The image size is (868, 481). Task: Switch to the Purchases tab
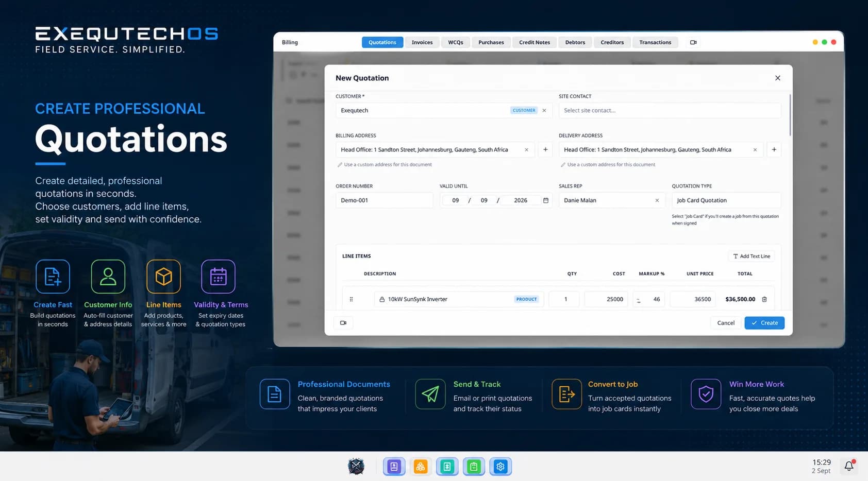(491, 42)
